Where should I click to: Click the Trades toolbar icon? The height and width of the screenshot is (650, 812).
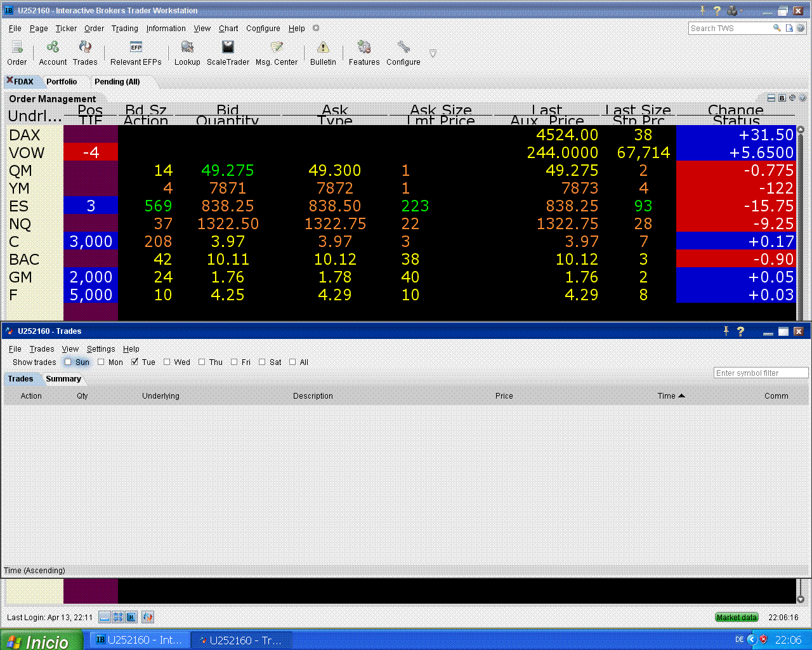point(85,47)
